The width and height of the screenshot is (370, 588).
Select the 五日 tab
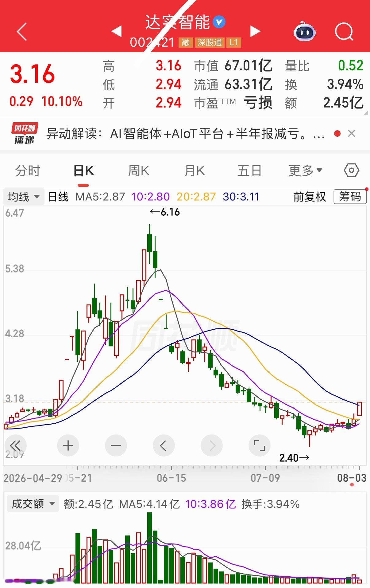coord(249,171)
